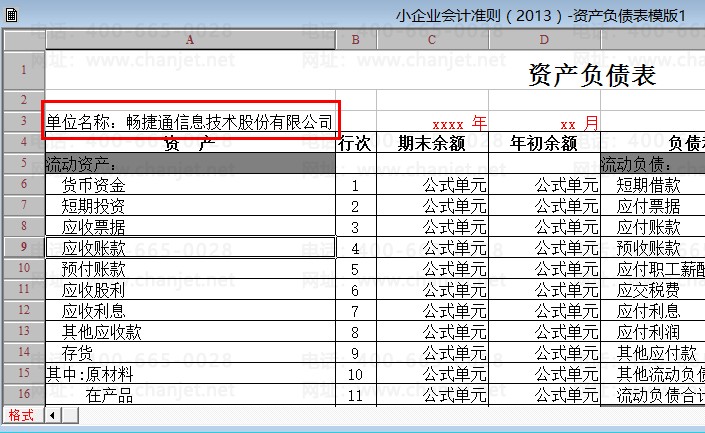
Task: Select the 短期借款 cell
Action: (653, 185)
